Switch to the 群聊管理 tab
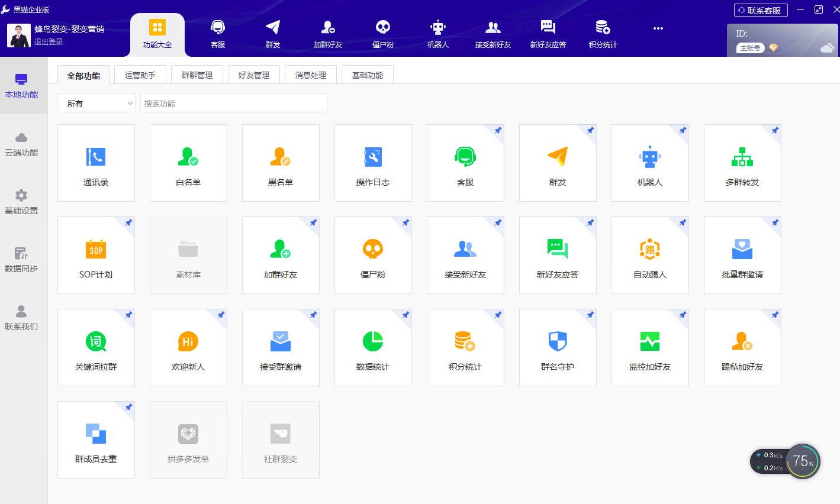 [x=197, y=75]
